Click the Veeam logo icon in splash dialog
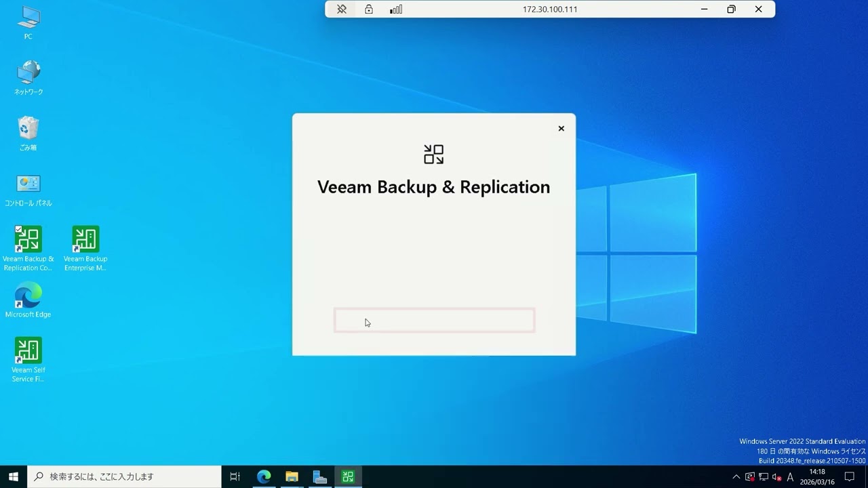This screenshot has height=488, width=868. point(433,154)
